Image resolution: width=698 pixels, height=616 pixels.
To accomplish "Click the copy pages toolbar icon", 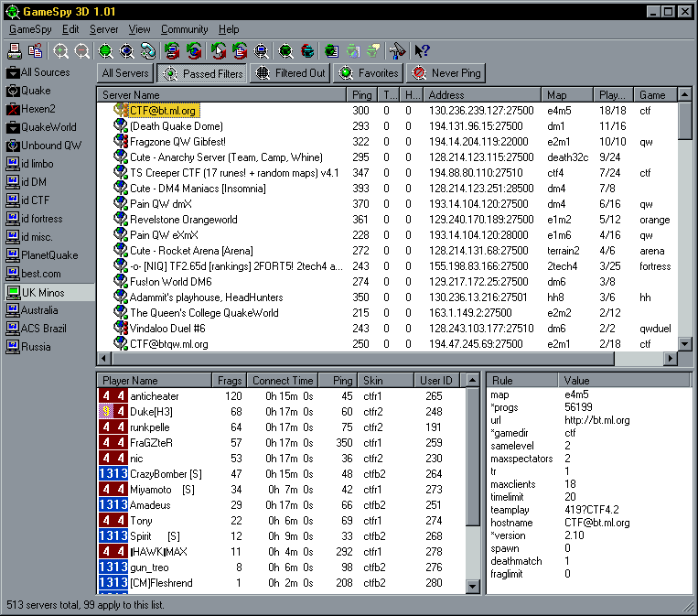I will click(35, 51).
